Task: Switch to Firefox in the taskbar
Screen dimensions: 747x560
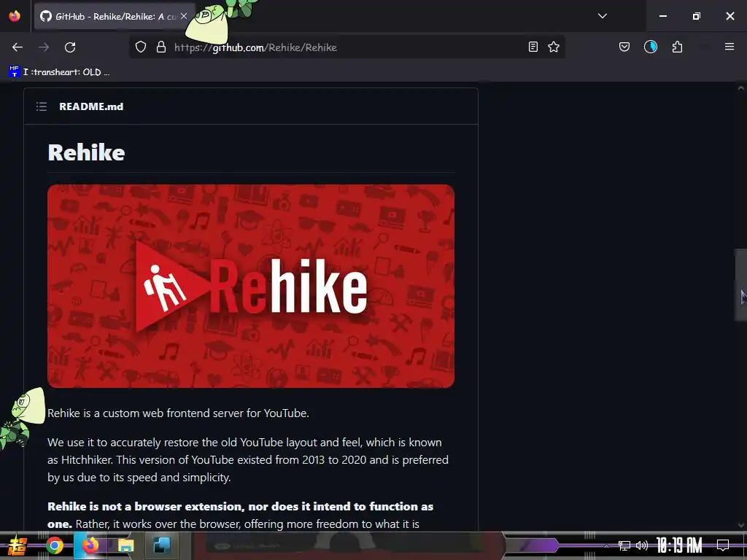Action: pyautogui.click(x=90, y=545)
